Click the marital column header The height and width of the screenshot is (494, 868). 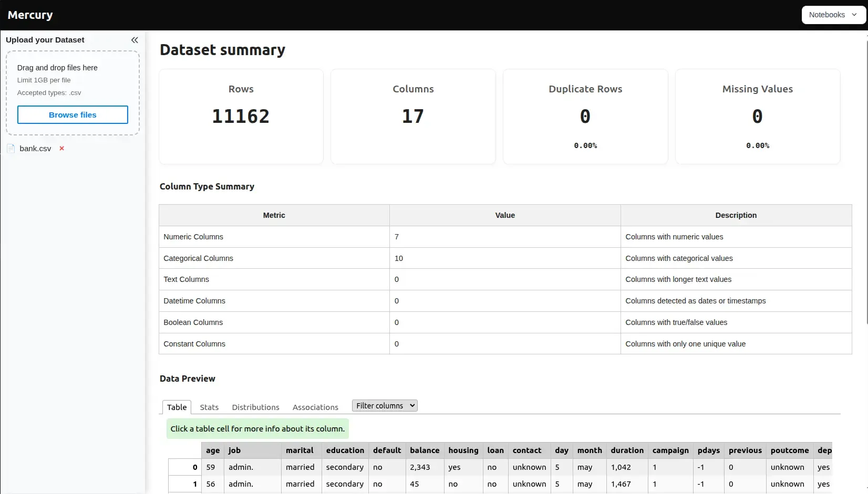pos(301,450)
